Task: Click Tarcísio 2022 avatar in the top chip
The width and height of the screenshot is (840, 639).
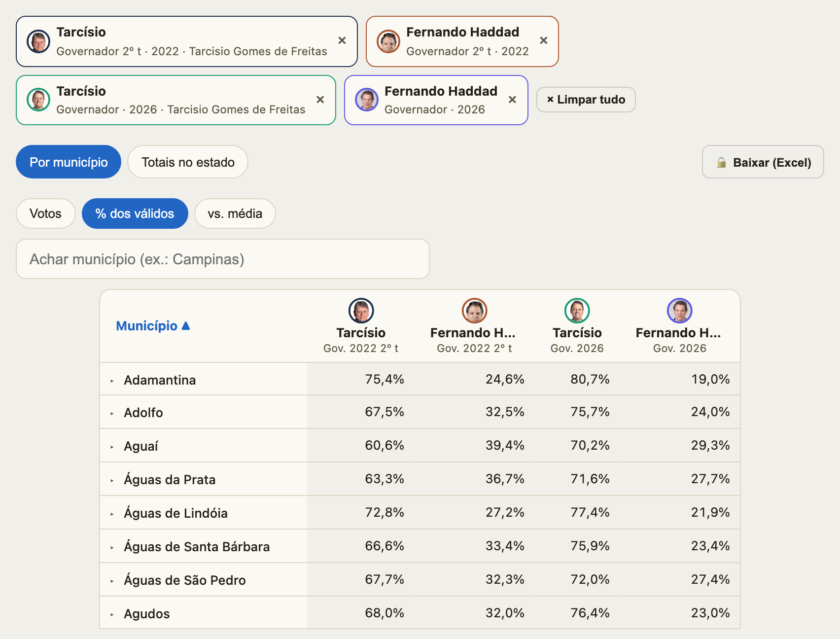Action: coord(38,41)
